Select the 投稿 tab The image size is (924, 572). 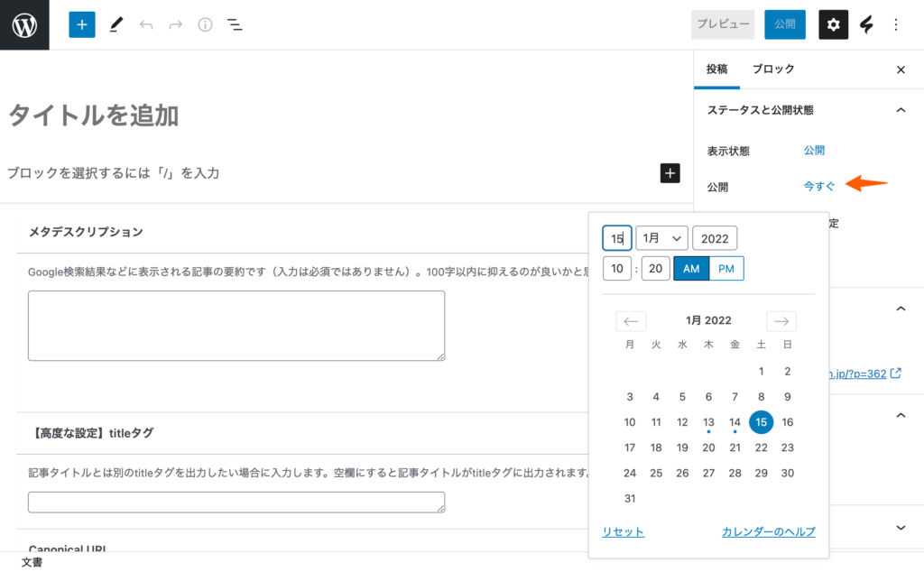(x=716, y=69)
